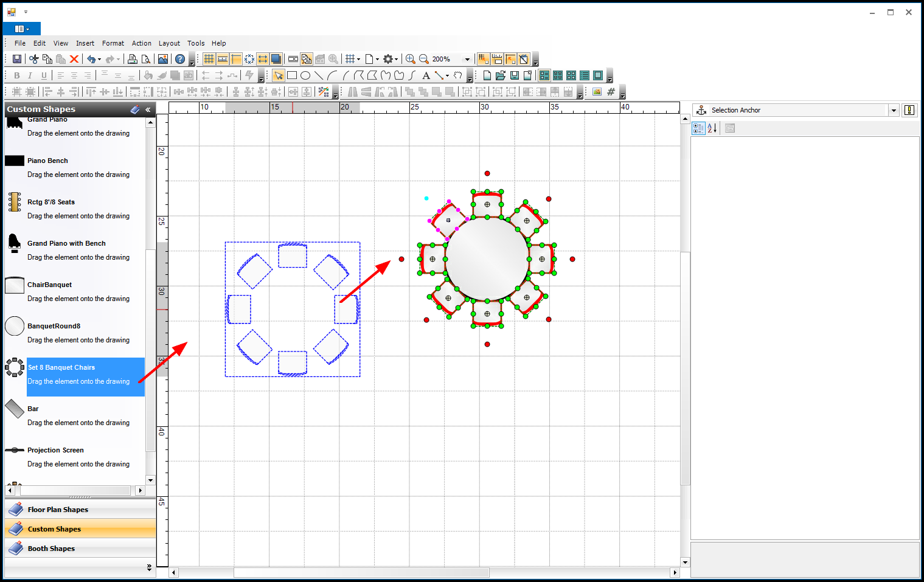Viewport: 924px width, 582px height.
Task: Select the Text tool labeled A
Action: coord(426,75)
